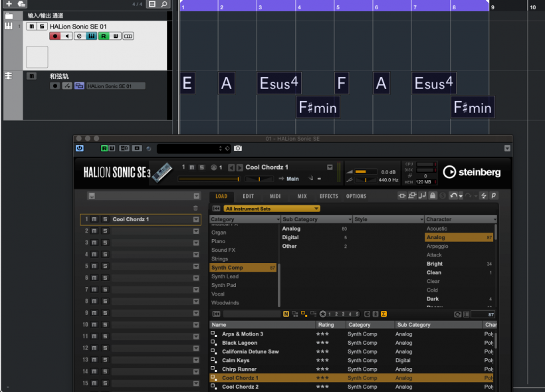Open the instrument editor keyboard icon

point(92,36)
